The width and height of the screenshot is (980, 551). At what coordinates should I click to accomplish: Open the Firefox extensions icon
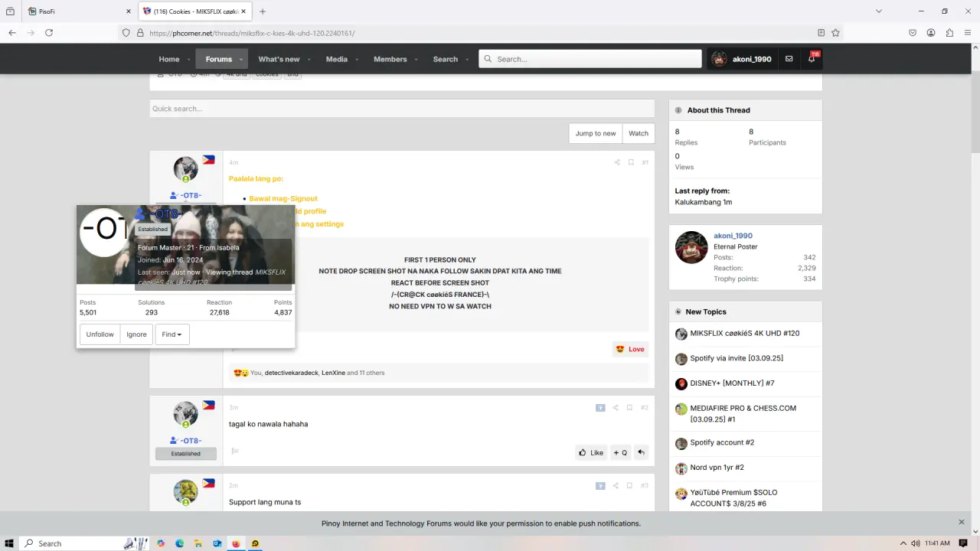pyautogui.click(x=949, y=33)
